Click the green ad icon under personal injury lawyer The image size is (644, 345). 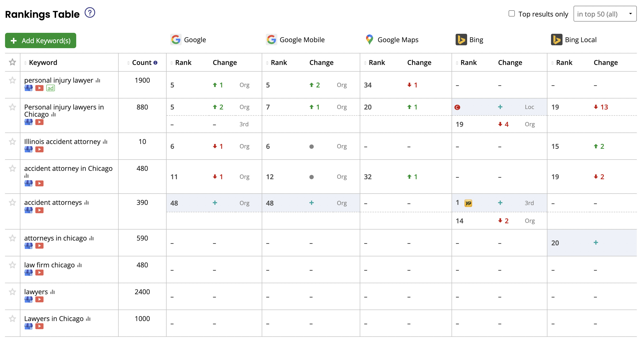[x=50, y=88]
